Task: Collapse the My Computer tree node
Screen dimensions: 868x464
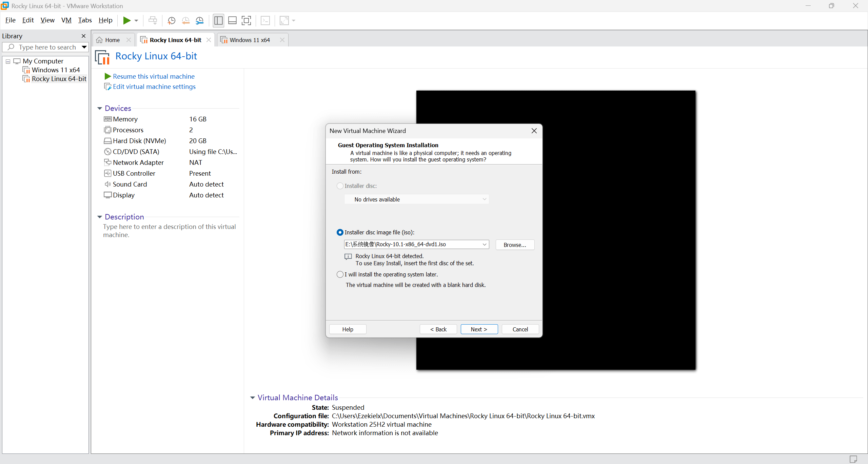Action: click(8, 61)
